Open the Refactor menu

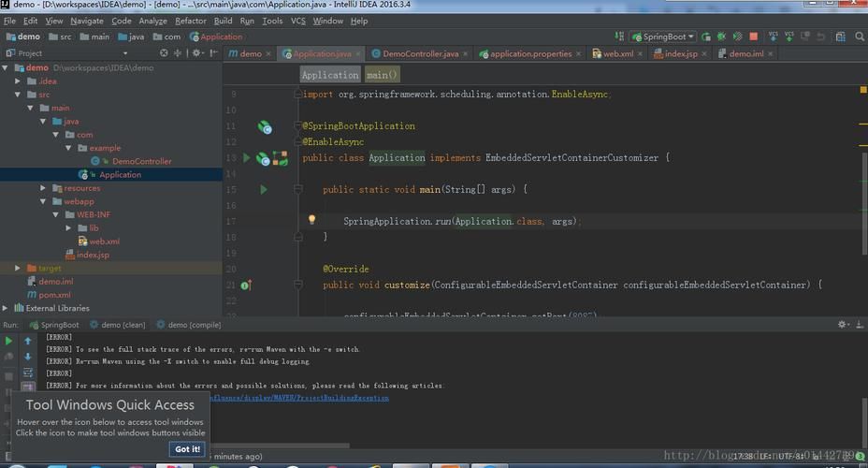tap(191, 21)
